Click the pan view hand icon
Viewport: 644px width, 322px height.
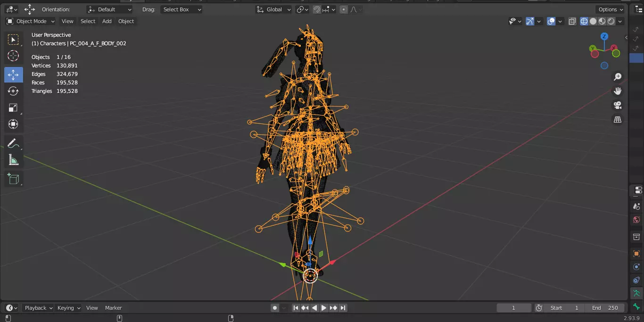(617, 91)
